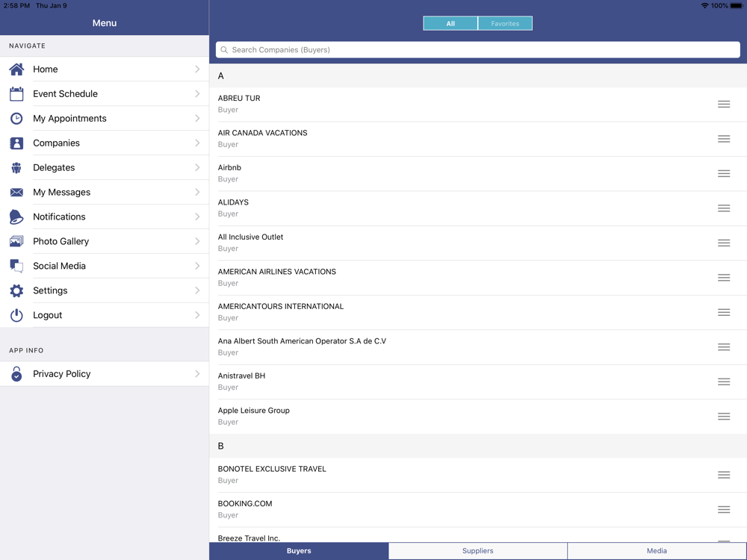Screen dimensions: 747x560
Task: Focus the Search Companies (Buyers) field
Action: point(478,49)
